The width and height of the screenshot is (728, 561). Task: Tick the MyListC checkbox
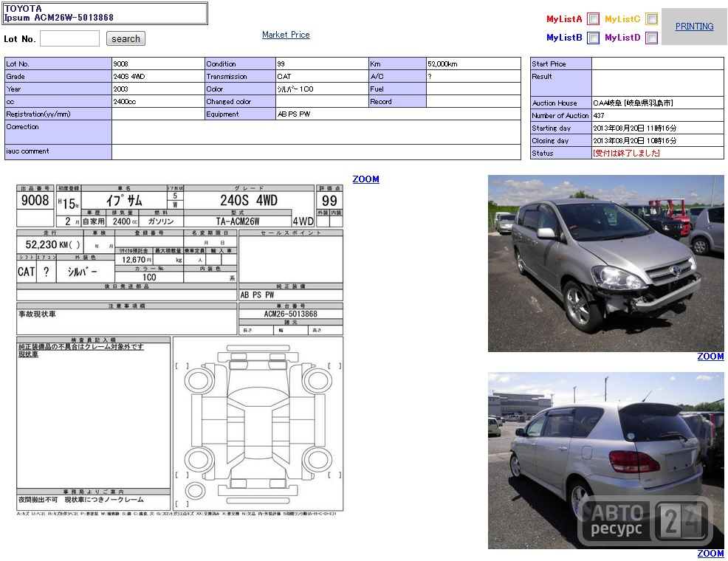652,19
